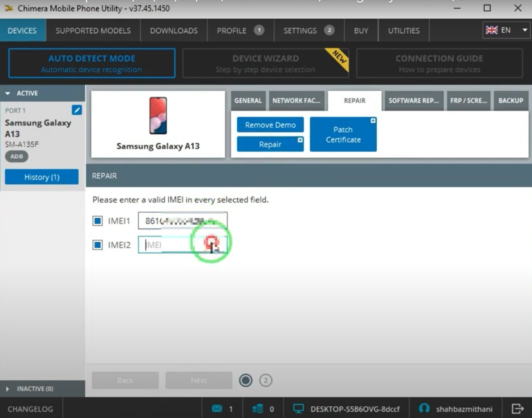
Task: Click the plus icon on Repair button
Action: tap(300, 140)
